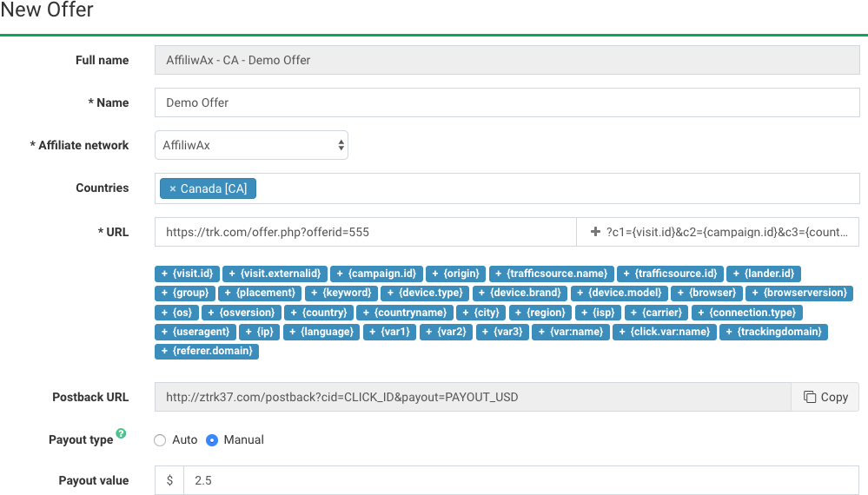This screenshot has width=868, height=495.
Task: Edit the offer Name field
Action: pos(507,102)
